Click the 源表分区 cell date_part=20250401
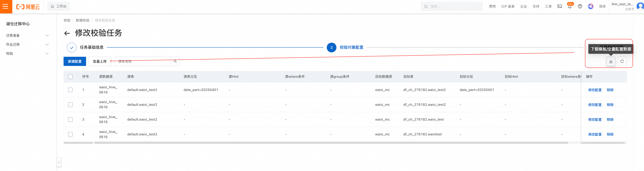Screen dimensions: 644x171 pos(201,90)
